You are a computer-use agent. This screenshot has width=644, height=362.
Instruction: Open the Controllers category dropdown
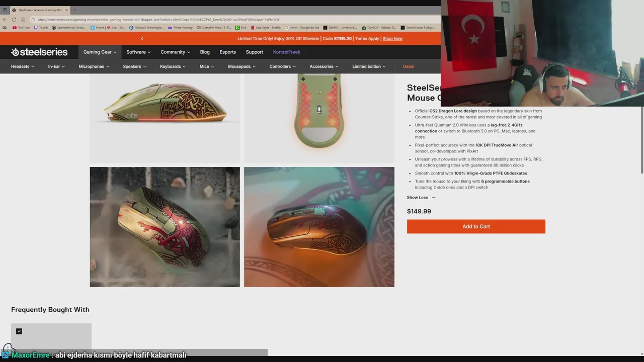(x=282, y=66)
